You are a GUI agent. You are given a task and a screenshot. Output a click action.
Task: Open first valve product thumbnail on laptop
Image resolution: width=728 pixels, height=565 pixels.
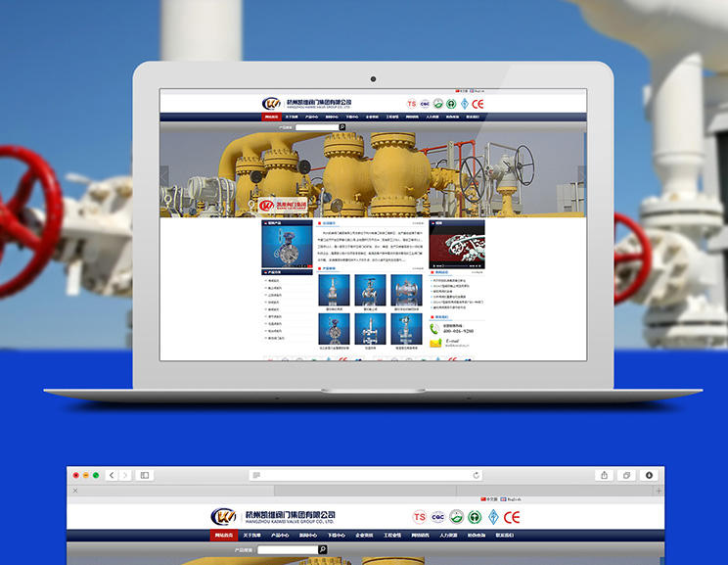pyautogui.click(x=335, y=289)
